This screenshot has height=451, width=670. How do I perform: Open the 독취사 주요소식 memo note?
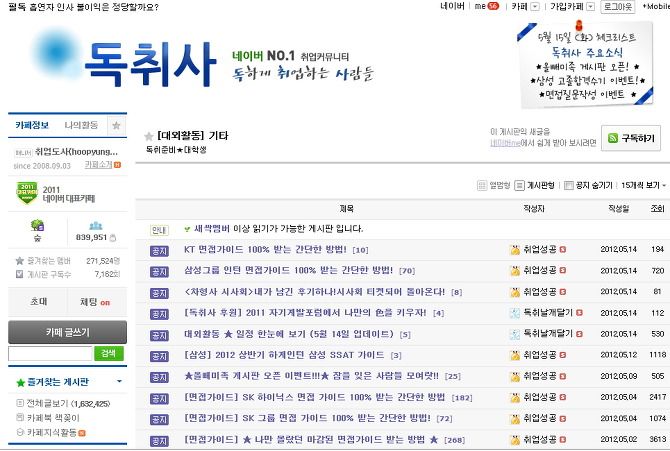[585, 64]
